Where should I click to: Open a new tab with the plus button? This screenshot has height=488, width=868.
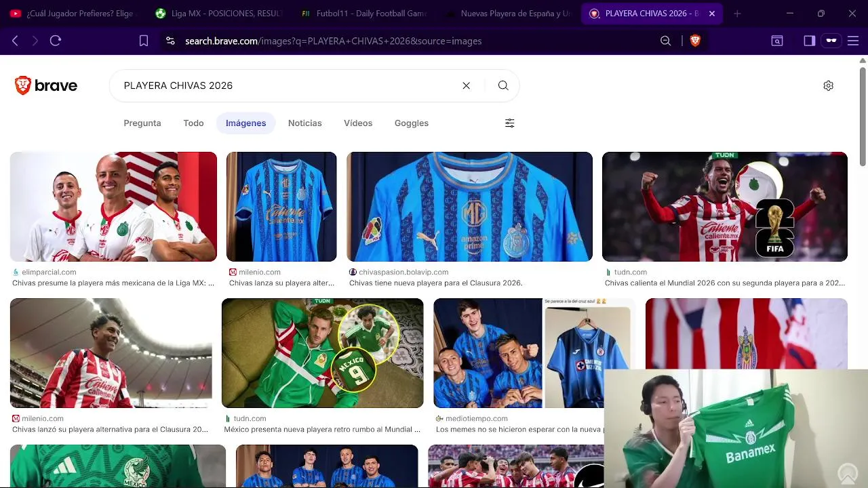coord(737,14)
